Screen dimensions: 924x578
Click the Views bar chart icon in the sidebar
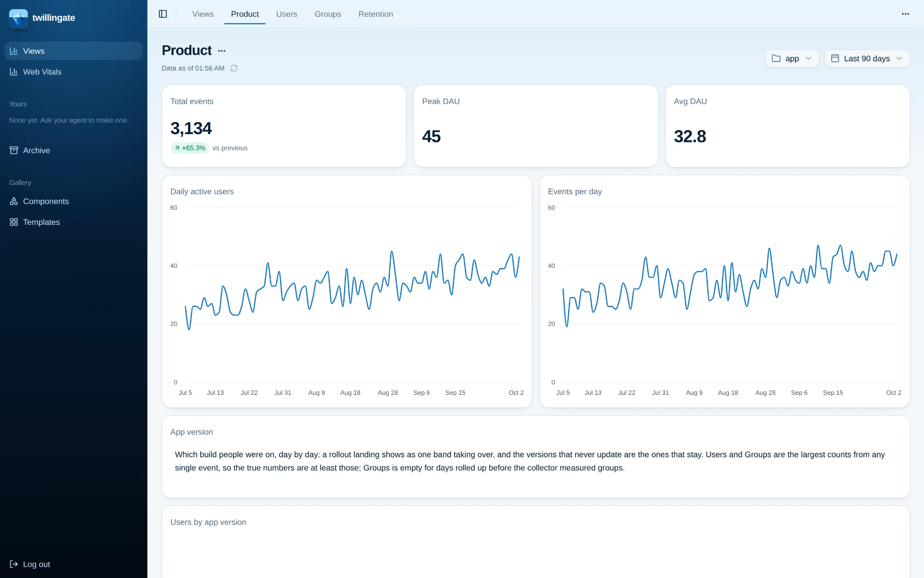[x=14, y=51]
